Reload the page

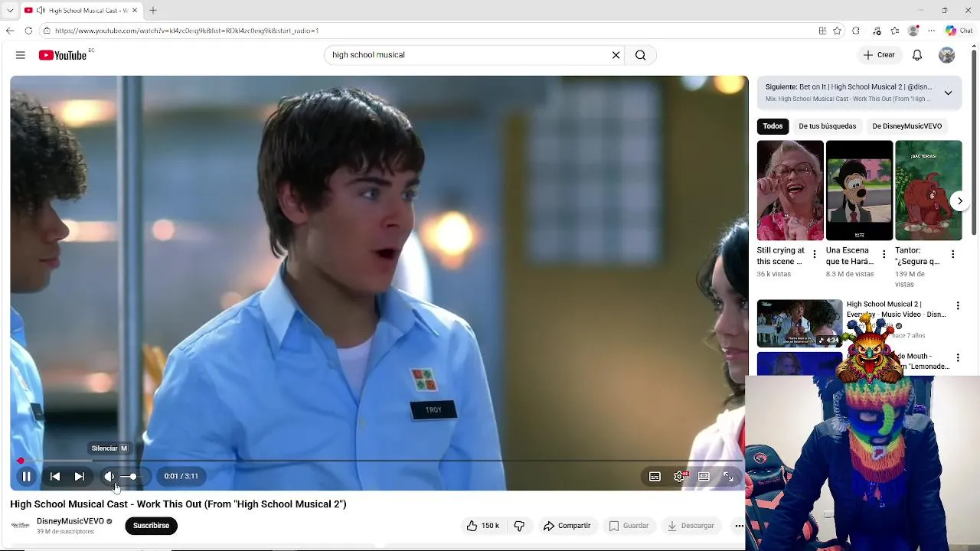(x=28, y=31)
